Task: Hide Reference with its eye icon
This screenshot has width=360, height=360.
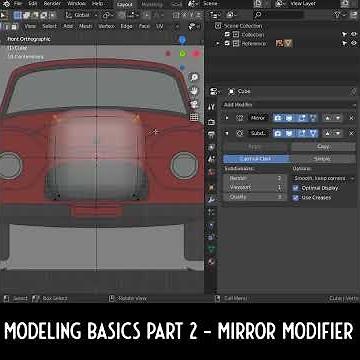Action: (x=354, y=43)
